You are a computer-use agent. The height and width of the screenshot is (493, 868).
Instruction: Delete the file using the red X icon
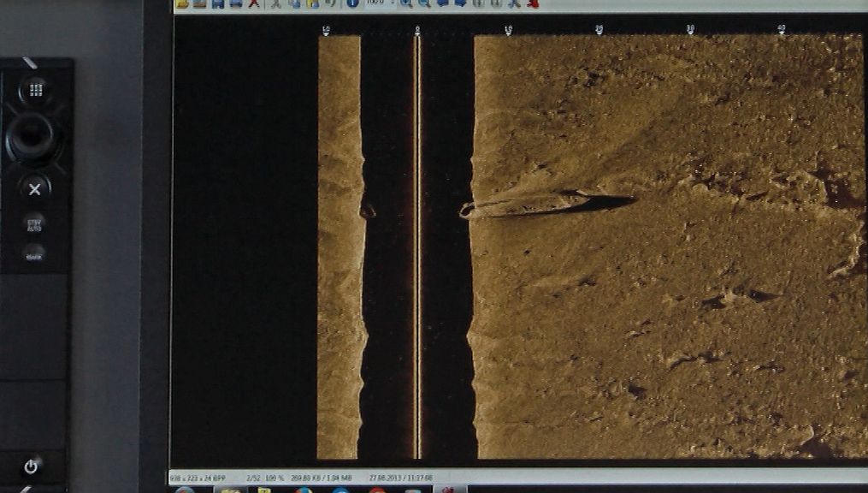pyautogui.click(x=254, y=3)
